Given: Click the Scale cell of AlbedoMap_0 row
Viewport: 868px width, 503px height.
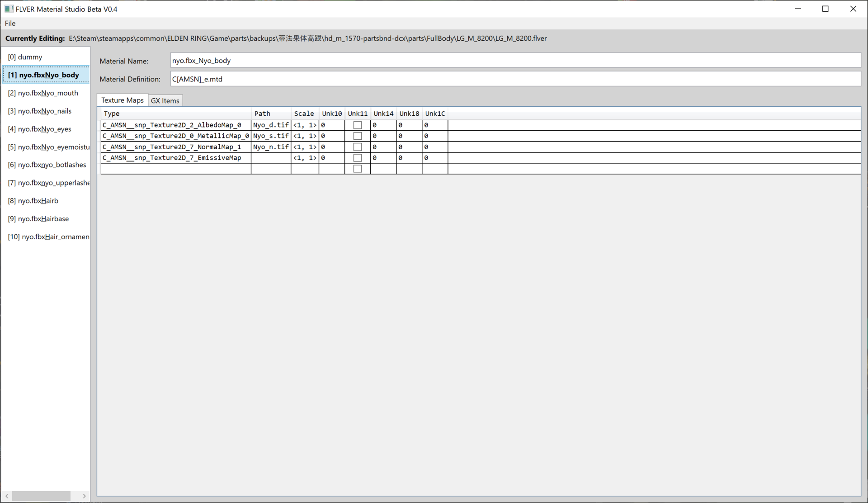Looking at the screenshot, I should 305,125.
